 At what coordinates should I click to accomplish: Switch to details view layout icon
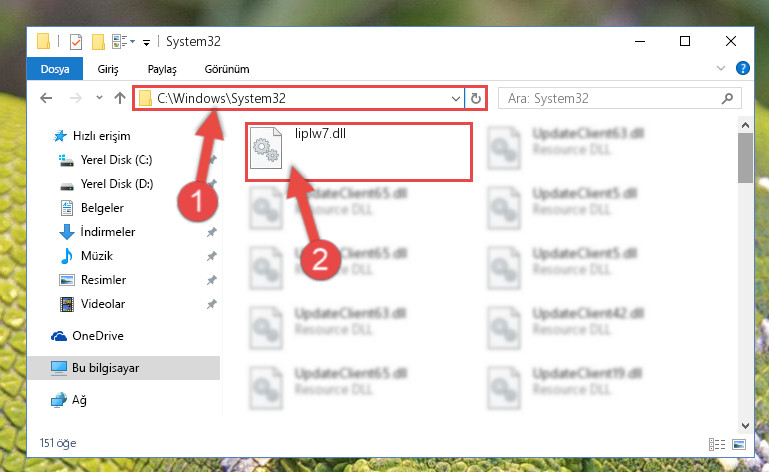point(717,444)
